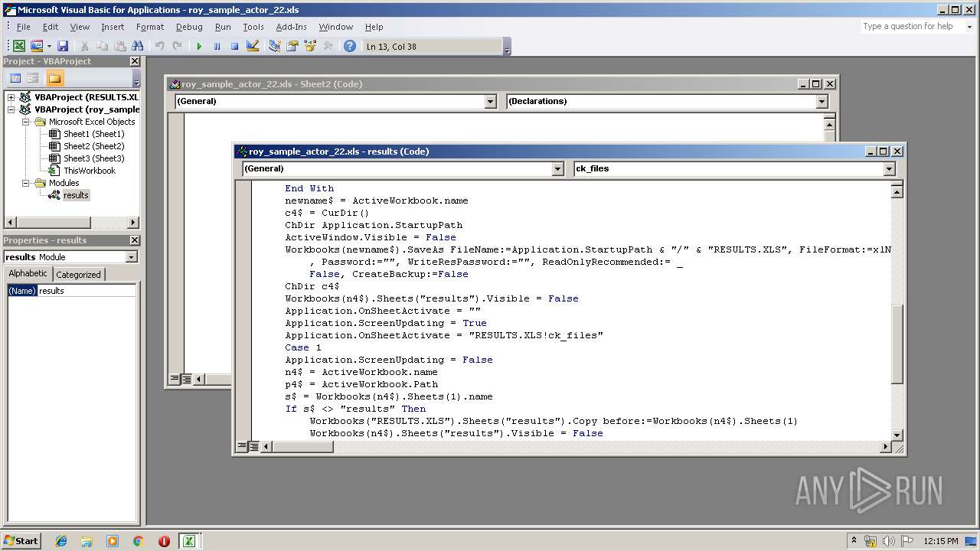Click the View Microsoft Excel toolbar icon
The image size is (980, 551).
pos(19,46)
